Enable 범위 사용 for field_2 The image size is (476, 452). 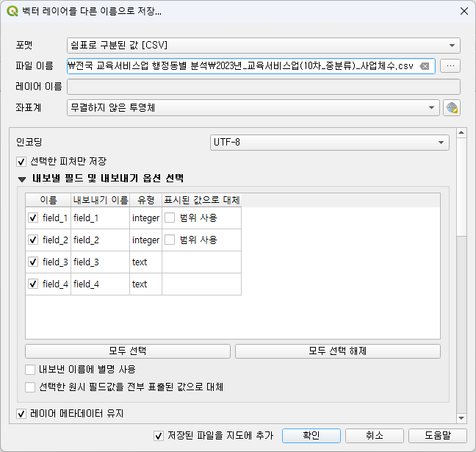[170, 240]
